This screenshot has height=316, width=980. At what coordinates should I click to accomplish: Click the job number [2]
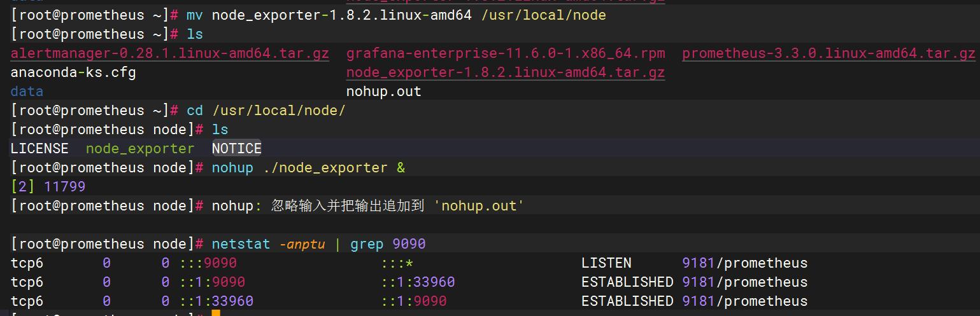[x=23, y=187]
